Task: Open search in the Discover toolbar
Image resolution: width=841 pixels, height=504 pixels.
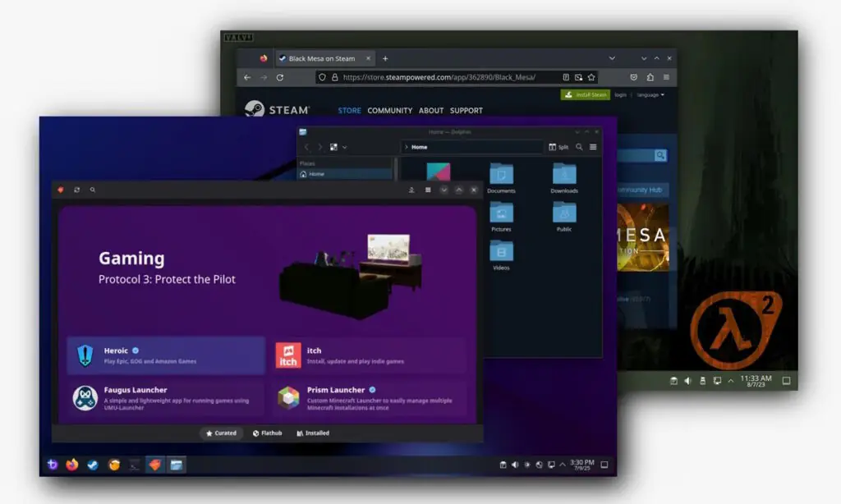Action: 92,190
